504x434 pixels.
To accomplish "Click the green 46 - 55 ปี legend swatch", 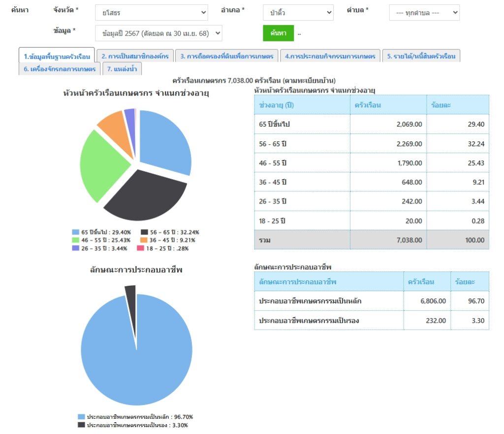I will 75,240.
